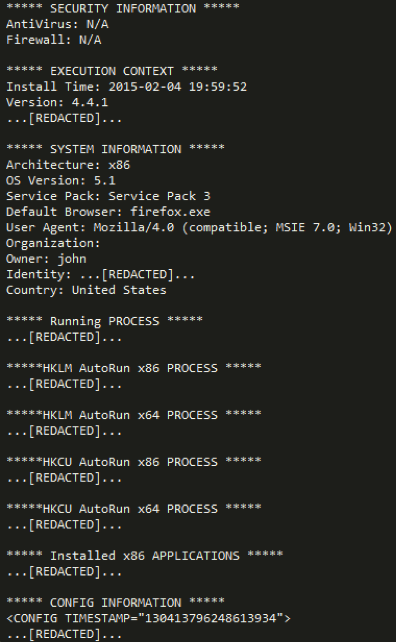Click the Firewall: N/A line
Viewport: 397px width, 643px height.
pos(53,40)
